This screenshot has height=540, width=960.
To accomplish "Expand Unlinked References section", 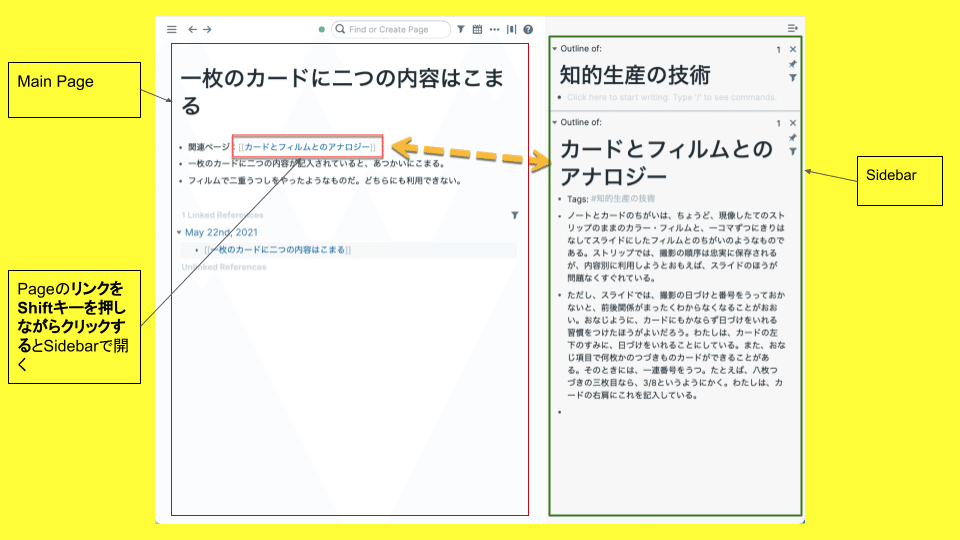I will [223, 267].
